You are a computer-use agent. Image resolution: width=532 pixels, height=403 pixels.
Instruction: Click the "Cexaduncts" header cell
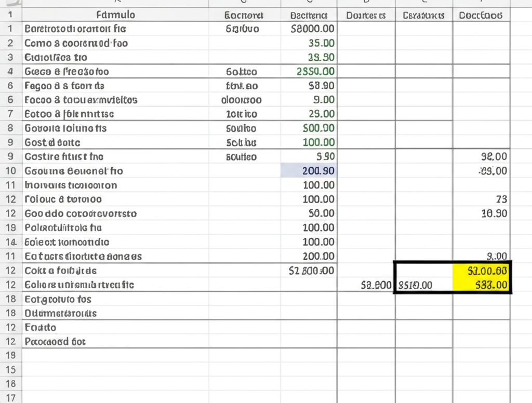[x=423, y=15]
